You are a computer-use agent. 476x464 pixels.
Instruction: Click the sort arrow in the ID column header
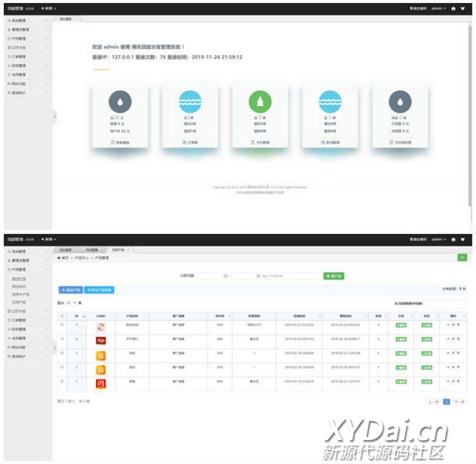(x=83, y=316)
